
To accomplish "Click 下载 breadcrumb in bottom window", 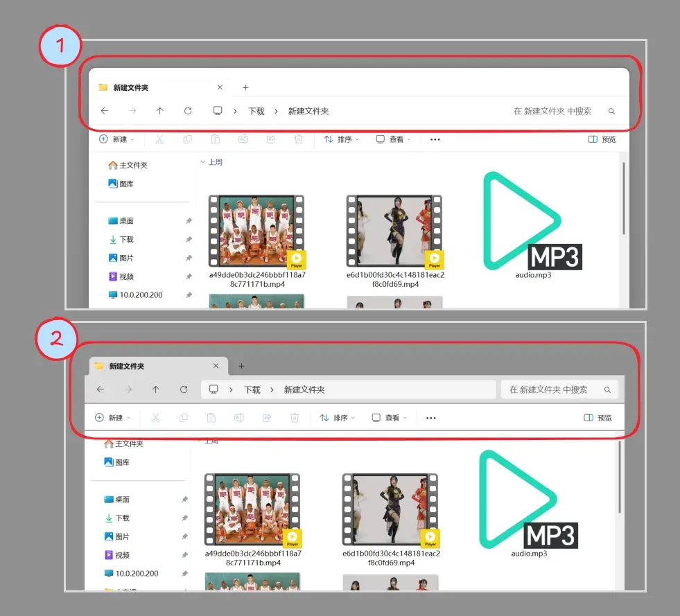I will (252, 389).
